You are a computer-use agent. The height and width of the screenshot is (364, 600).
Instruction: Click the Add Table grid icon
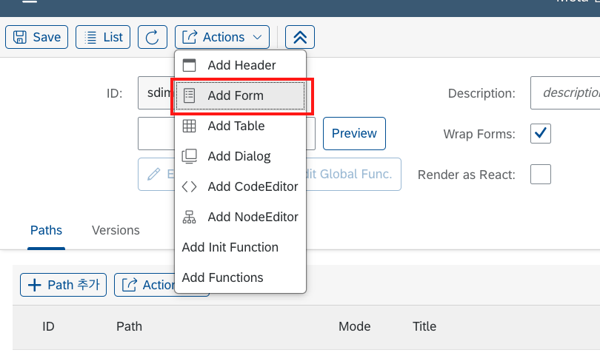pyautogui.click(x=189, y=126)
